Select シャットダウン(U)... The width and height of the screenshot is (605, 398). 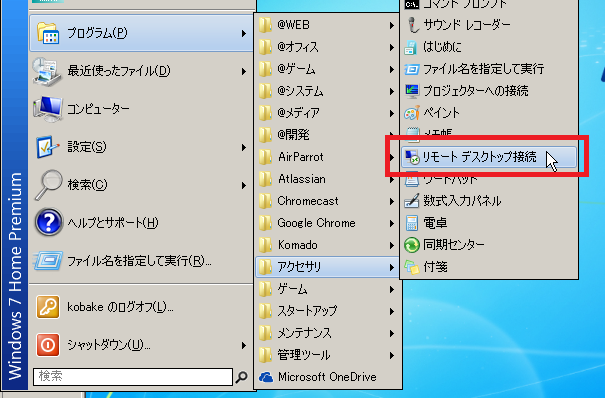point(141,345)
